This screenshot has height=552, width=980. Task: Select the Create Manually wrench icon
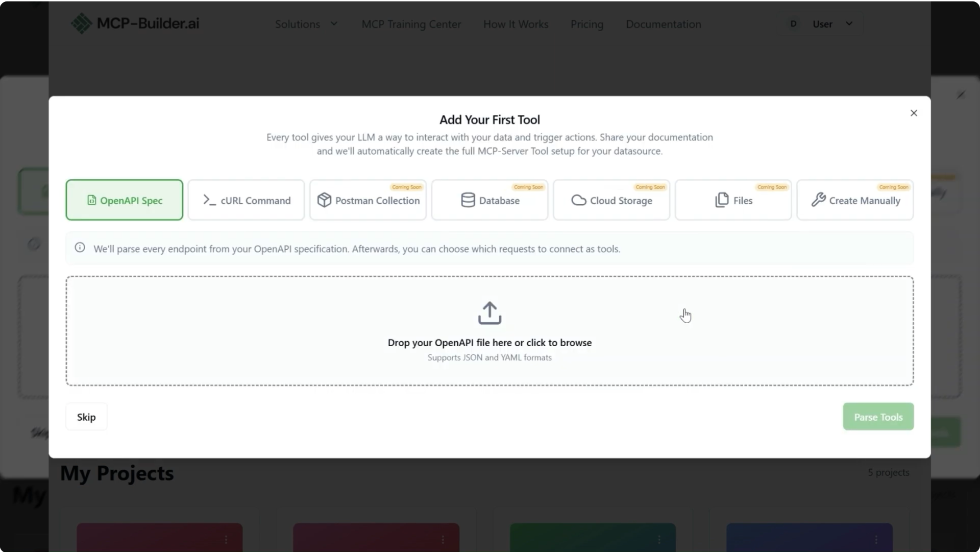818,200
